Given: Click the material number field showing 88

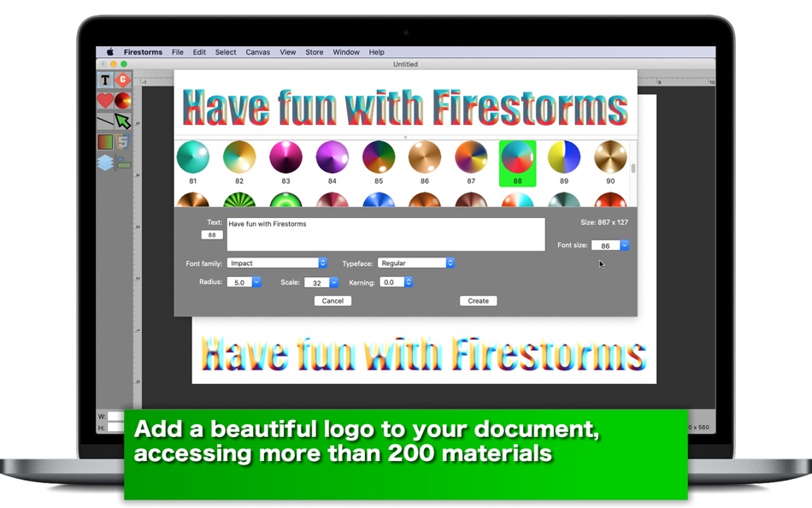Looking at the screenshot, I should [x=212, y=235].
